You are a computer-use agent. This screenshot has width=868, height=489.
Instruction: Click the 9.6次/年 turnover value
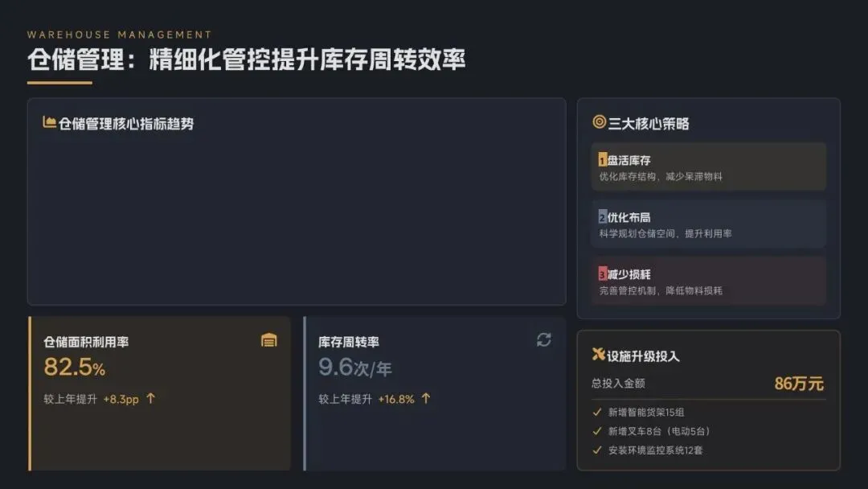[354, 368]
